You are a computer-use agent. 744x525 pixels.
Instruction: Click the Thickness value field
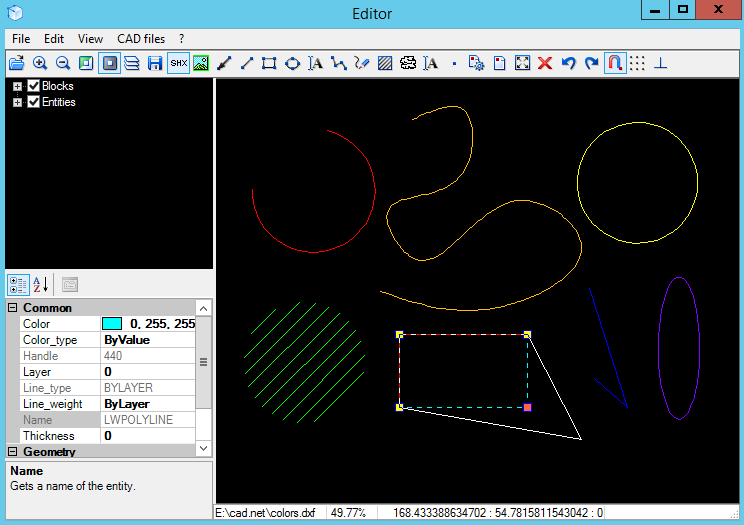coord(148,436)
